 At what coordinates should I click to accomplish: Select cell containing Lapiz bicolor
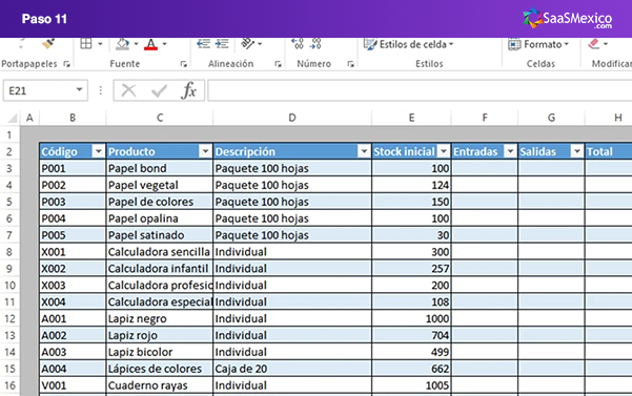tap(160, 352)
